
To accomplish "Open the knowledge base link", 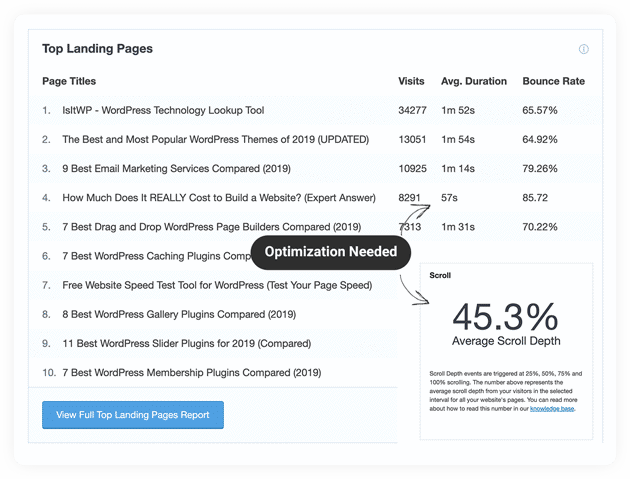I will tap(552, 408).
